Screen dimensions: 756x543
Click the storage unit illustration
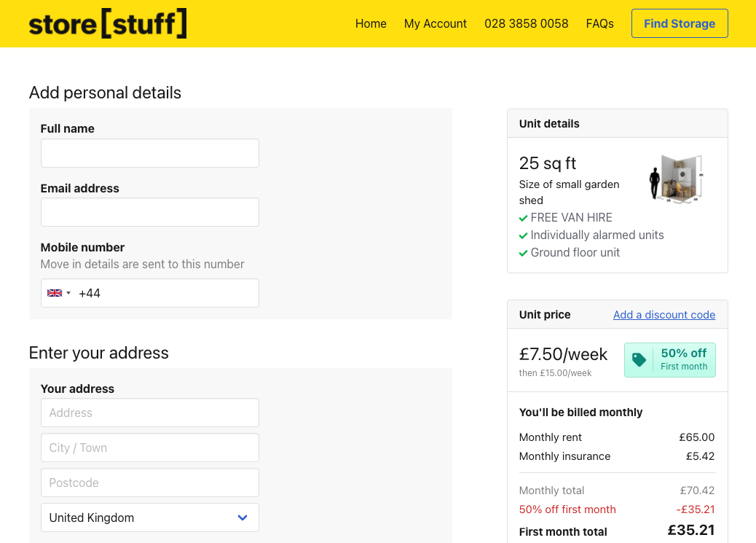[x=677, y=179]
